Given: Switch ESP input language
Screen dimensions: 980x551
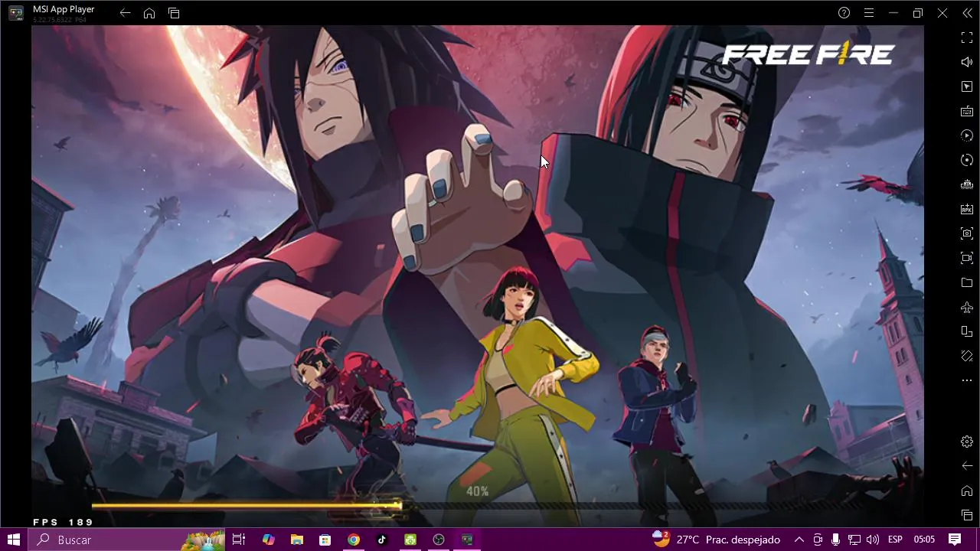Looking at the screenshot, I should click(x=895, y=540).
